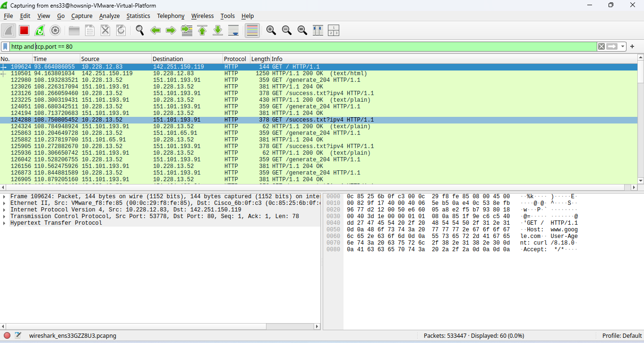Apply the display filter arrow
The image size is (644, 343).
click(x=612, y=47)
